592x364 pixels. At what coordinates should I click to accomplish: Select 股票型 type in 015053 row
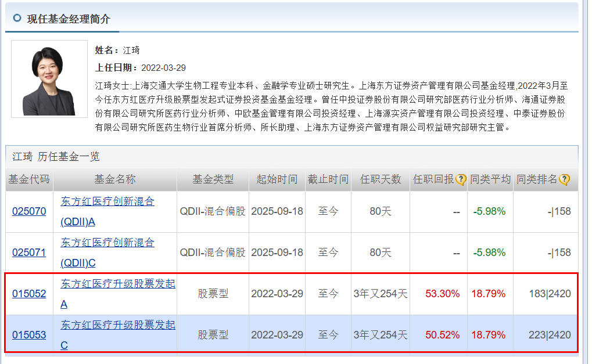[x=213, y=335]
